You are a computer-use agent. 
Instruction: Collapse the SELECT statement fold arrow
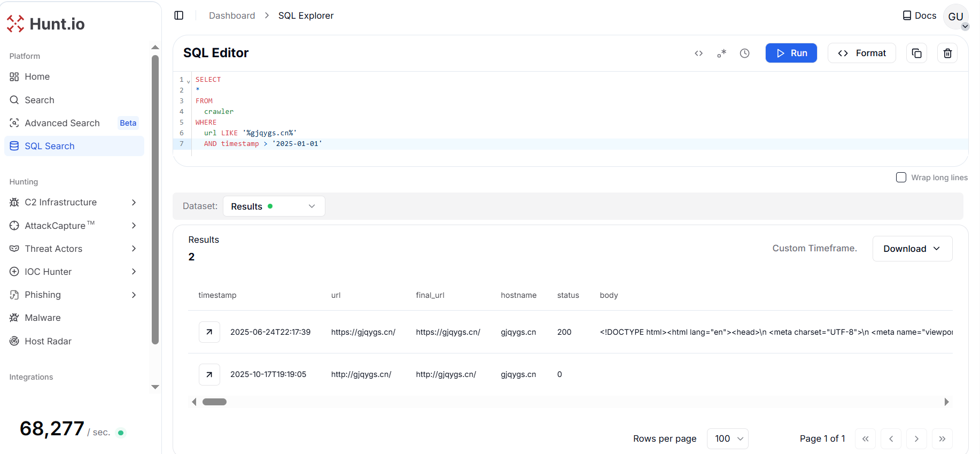point(189,81)
